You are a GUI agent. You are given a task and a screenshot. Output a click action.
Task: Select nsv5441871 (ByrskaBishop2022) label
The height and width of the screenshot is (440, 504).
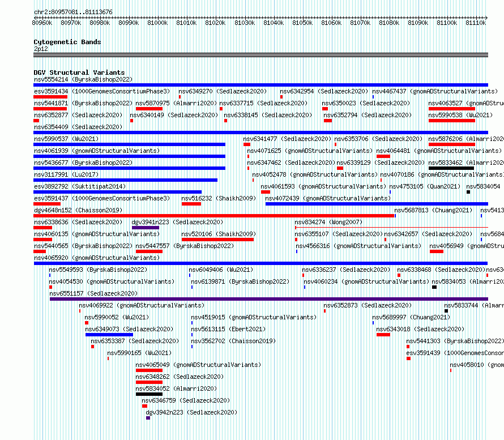[83, 103]
